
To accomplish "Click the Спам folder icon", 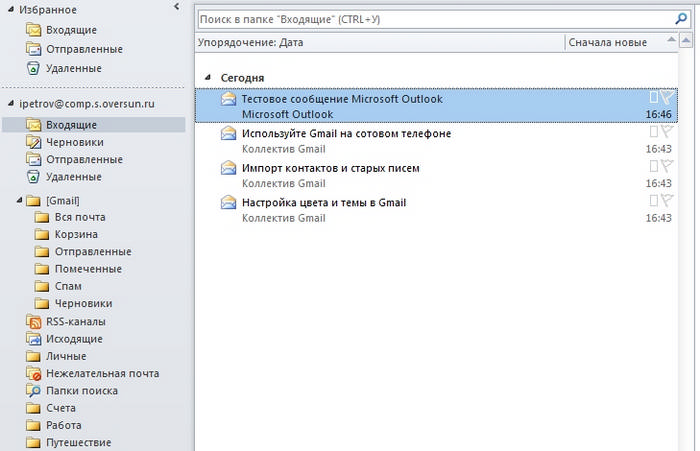I will [x=42, y=286].
